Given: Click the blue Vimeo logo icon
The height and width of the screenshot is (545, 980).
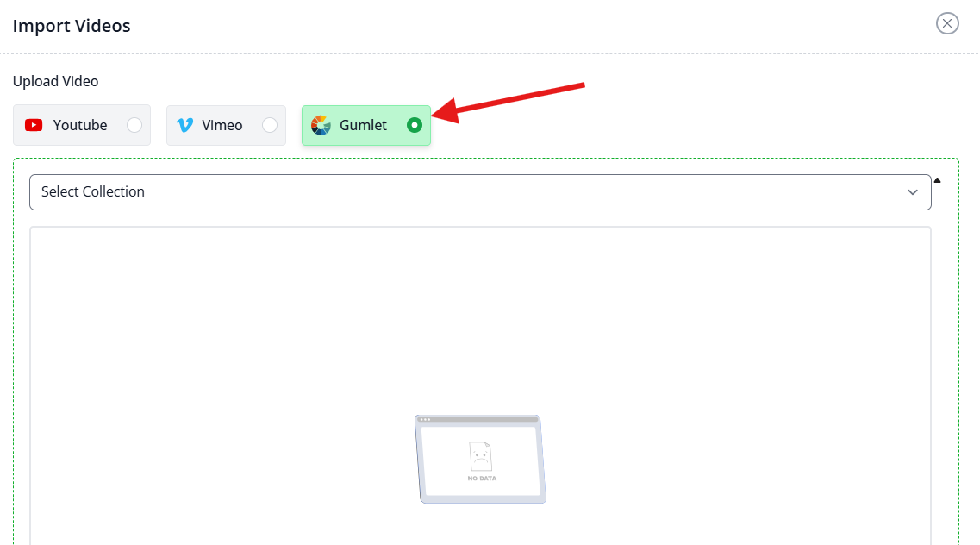Looking at the screenshot, I should coord(185,125).
